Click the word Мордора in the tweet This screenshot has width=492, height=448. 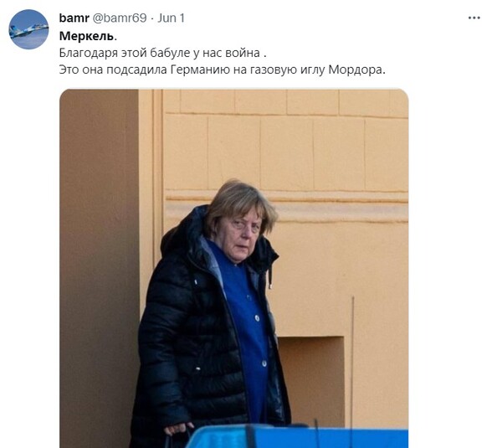coord(356,70)
